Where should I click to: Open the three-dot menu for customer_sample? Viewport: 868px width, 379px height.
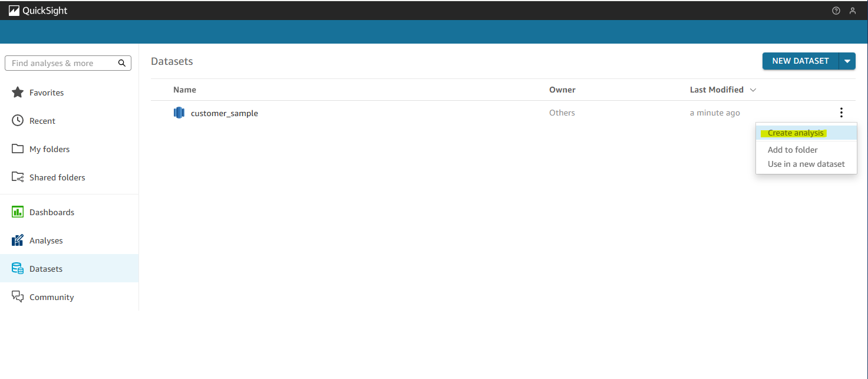841,113
